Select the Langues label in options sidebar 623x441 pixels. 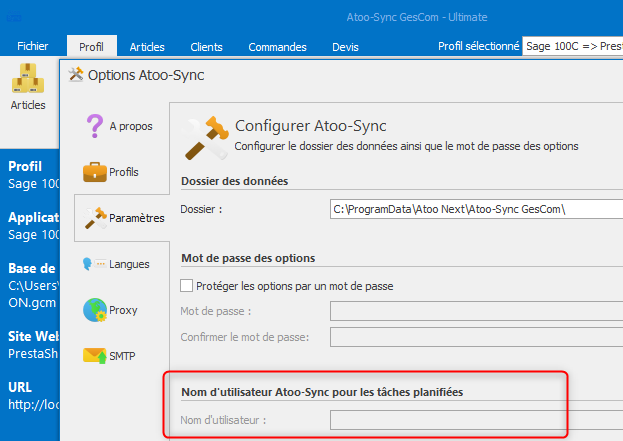coord(129,264)
